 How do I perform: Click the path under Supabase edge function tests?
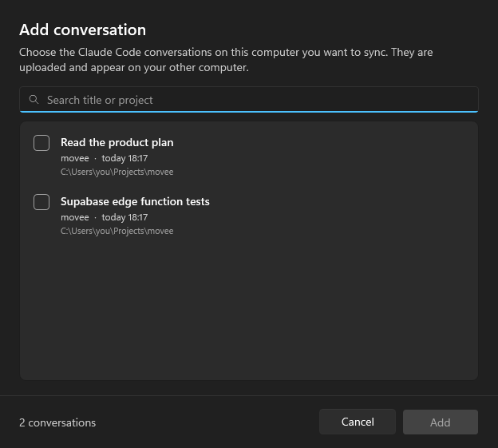click(x=117, y=231)
